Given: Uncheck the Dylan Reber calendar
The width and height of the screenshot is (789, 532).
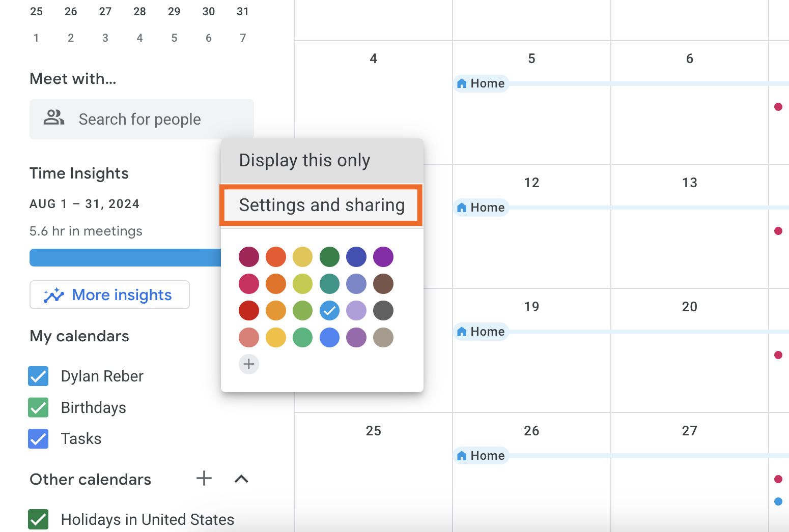Looking at the screenshot, I should 39,376.
